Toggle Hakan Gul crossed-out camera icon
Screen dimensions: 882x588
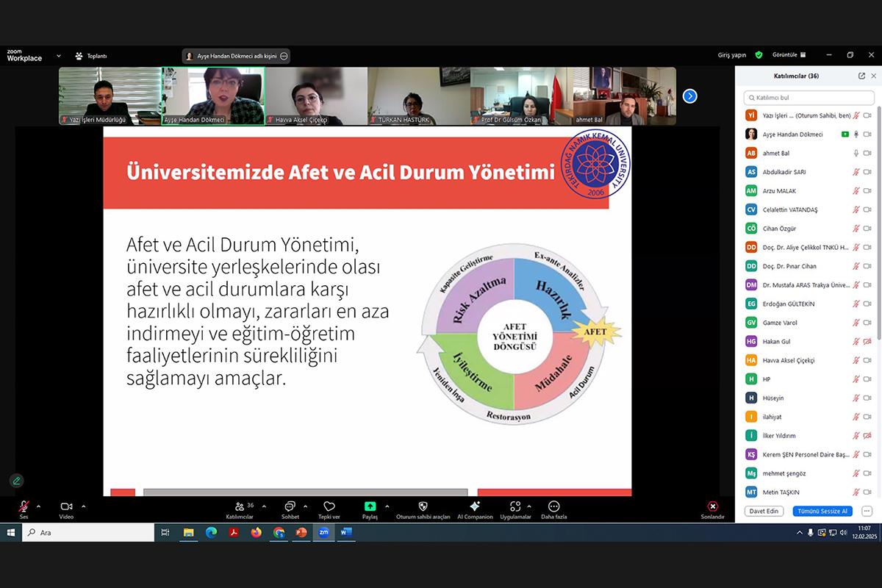tap(868, 342)
